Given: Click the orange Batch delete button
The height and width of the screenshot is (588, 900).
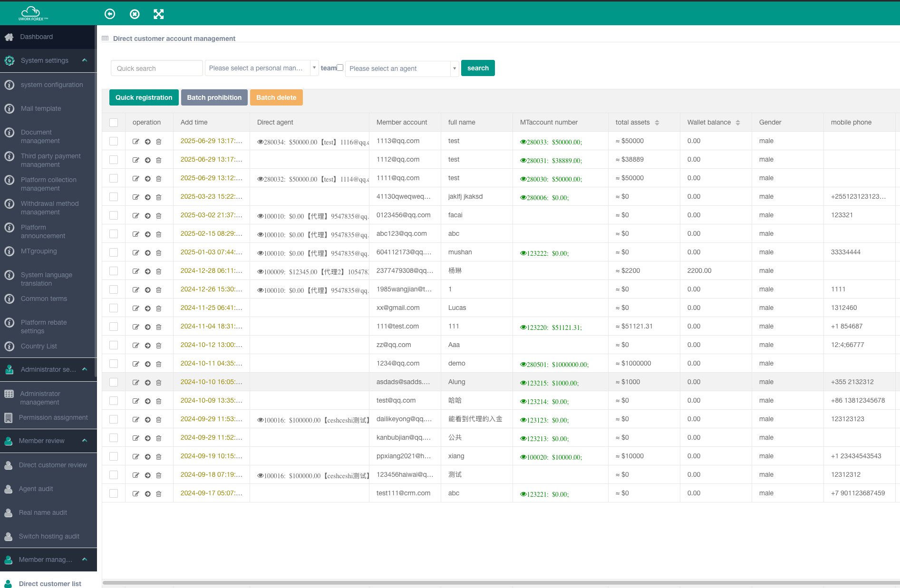Looking at the screenshot, I should click(x=276, y=97).
